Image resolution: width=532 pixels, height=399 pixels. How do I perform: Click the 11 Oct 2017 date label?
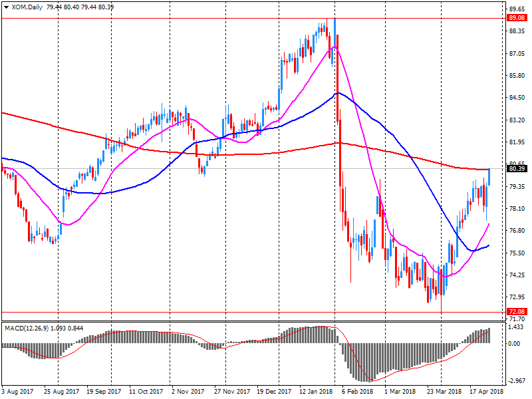point(146,392)
